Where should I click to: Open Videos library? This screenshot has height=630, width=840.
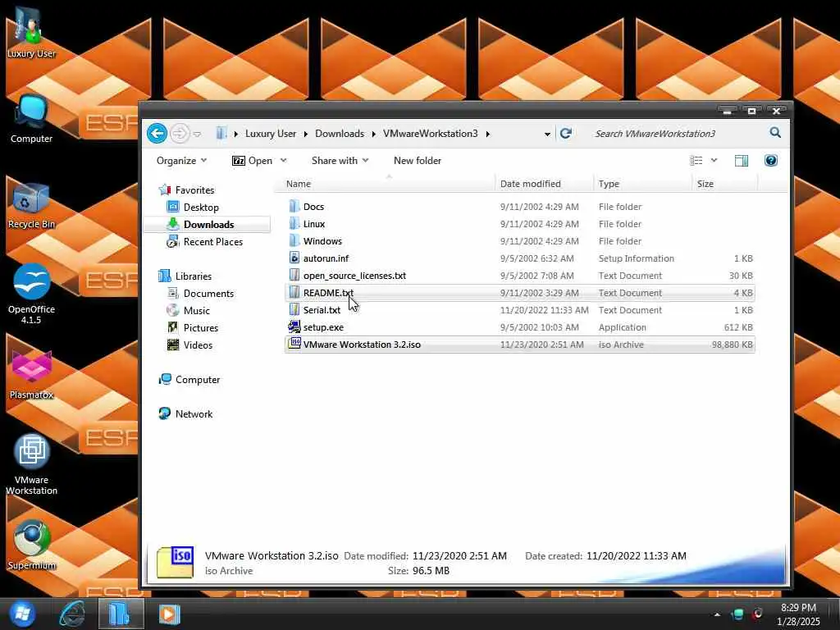(190, 345)
